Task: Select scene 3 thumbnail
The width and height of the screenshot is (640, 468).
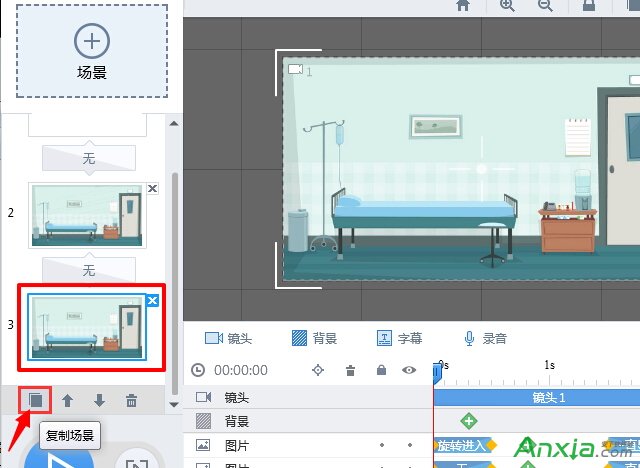Action: pos(87,327)
